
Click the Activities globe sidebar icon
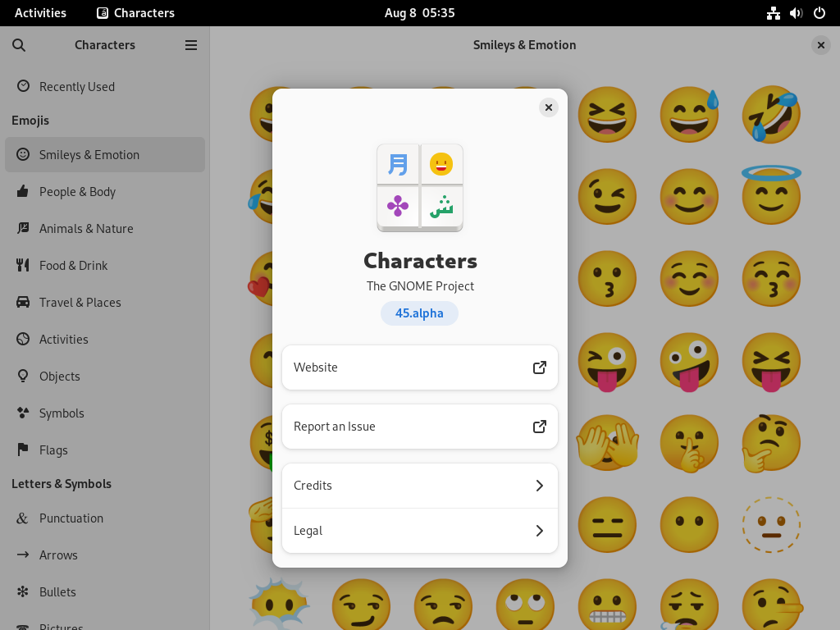[x=23, y=339]
